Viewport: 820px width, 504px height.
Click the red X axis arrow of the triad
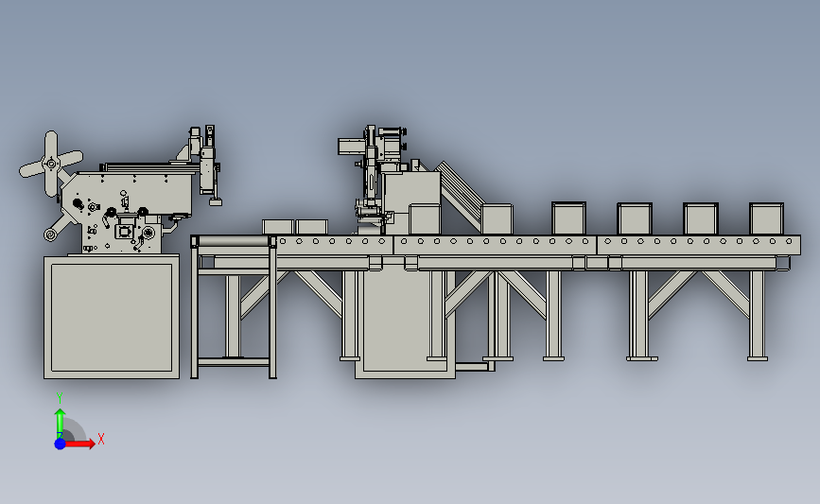pos(80,443)
